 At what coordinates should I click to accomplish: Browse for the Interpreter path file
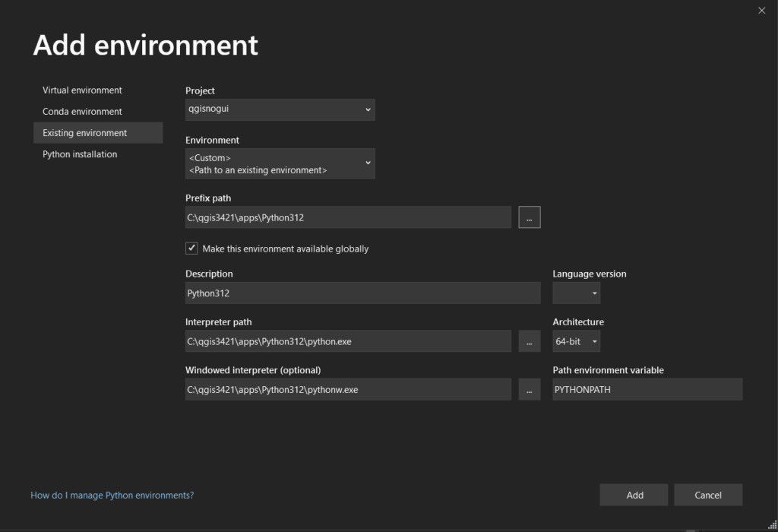(x=530, y=341)
